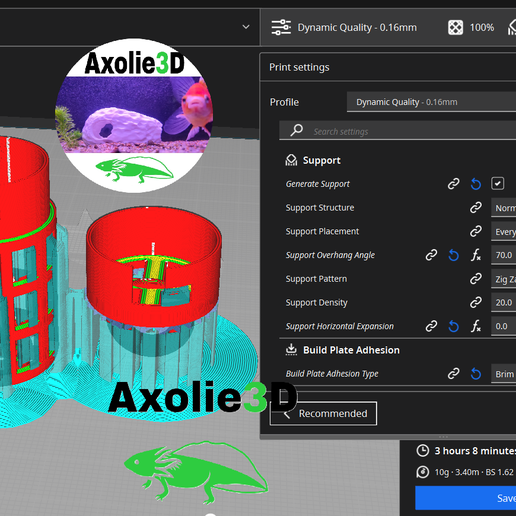Edit Support Overhang Angle value 70.0

pos(503,255)
